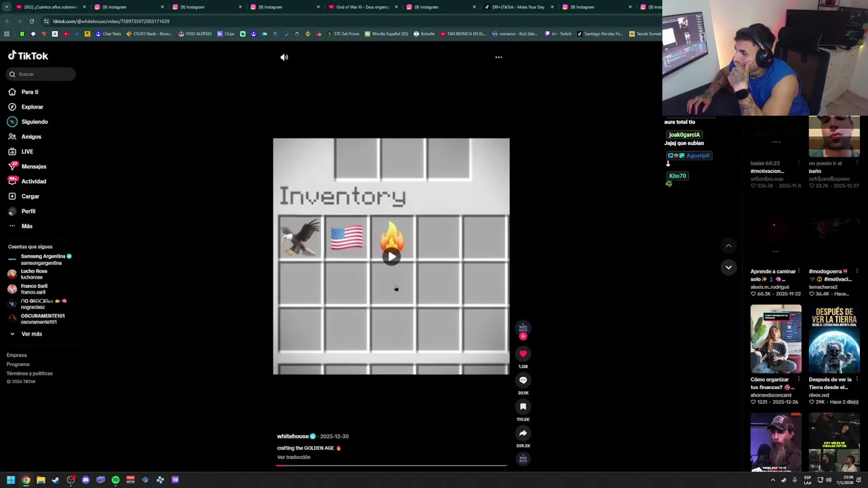The image size is (868, 488).
Task: Toggle the red heart like button
Action: tap(523, 353)
